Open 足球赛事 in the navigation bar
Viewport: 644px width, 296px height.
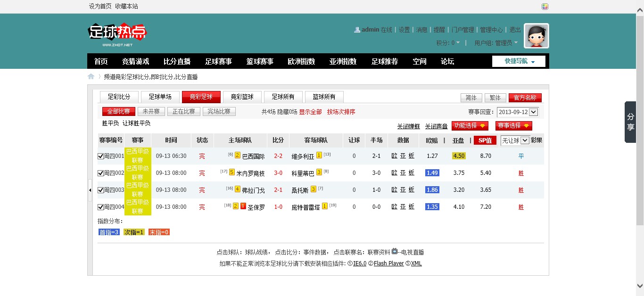[x=218, y=61]
